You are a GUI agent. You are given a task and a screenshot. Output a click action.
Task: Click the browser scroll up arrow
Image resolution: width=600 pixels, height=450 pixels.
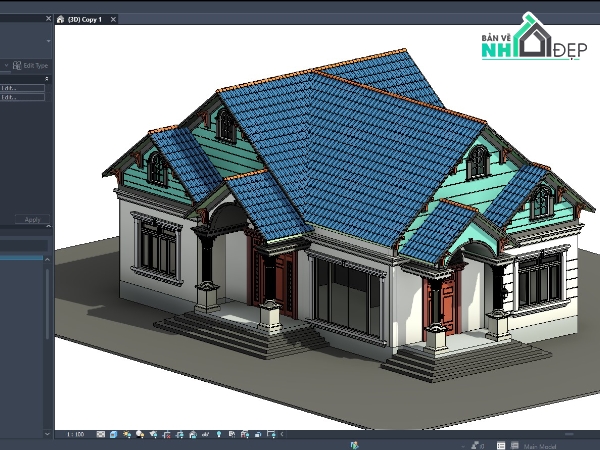[x=47, y=260]
